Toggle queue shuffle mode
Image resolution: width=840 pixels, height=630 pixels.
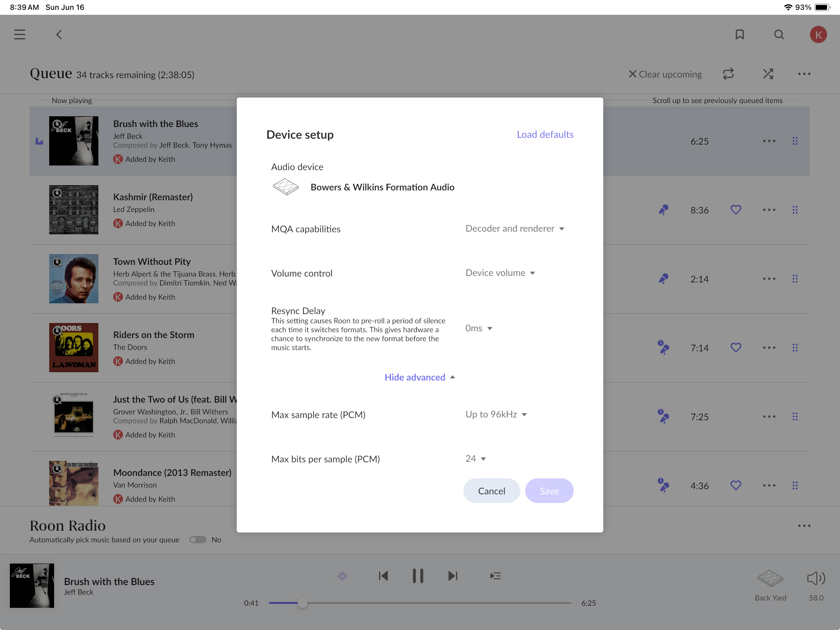tap(768, 74)
